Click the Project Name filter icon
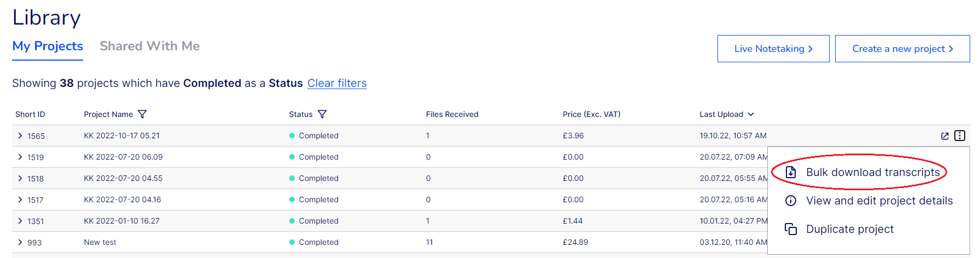Image resolution: width=980 pixels, height=258 pixels. coord(142,114)
